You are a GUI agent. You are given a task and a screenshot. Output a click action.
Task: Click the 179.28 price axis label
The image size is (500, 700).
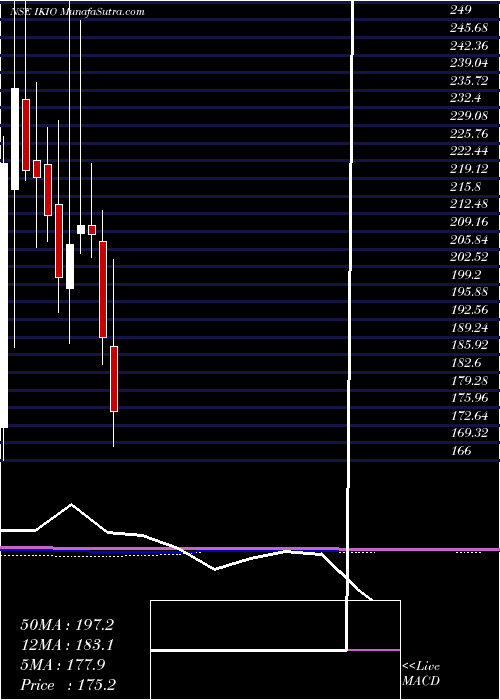pyautogui.click(x=469, y=380)
